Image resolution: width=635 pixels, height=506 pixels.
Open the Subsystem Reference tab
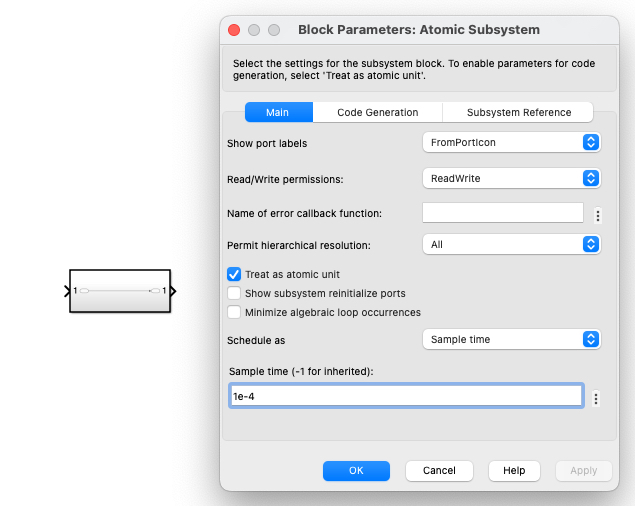click(518, 112)
